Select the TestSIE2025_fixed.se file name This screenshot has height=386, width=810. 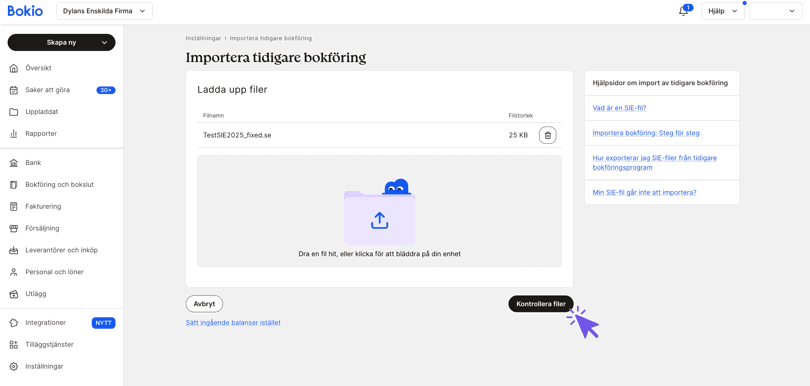point(237,135)
